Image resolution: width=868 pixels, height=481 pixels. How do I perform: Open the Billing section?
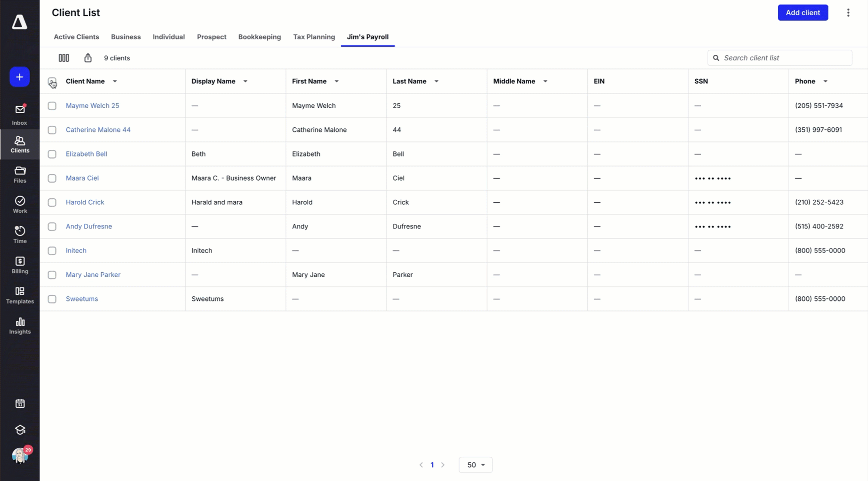20,265
